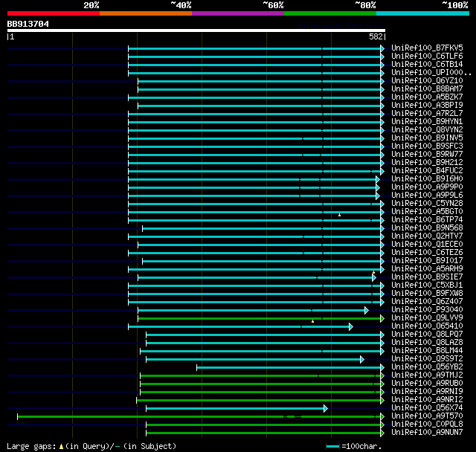
Task: Select hit UniRef100_B9N568
Action: pyautogui.click(x=427, y=228)
